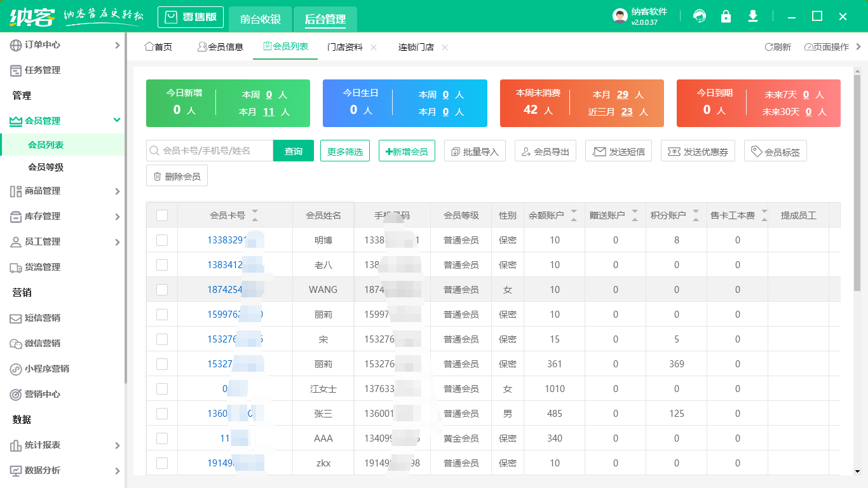Open the 首页 tab

[158, 47]
